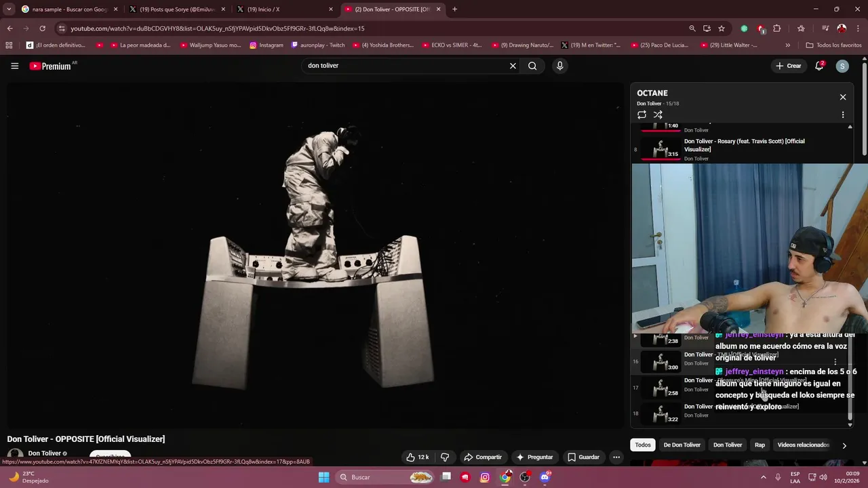
Task: Open more video actions ellipsis
Action: pos(616,457)
